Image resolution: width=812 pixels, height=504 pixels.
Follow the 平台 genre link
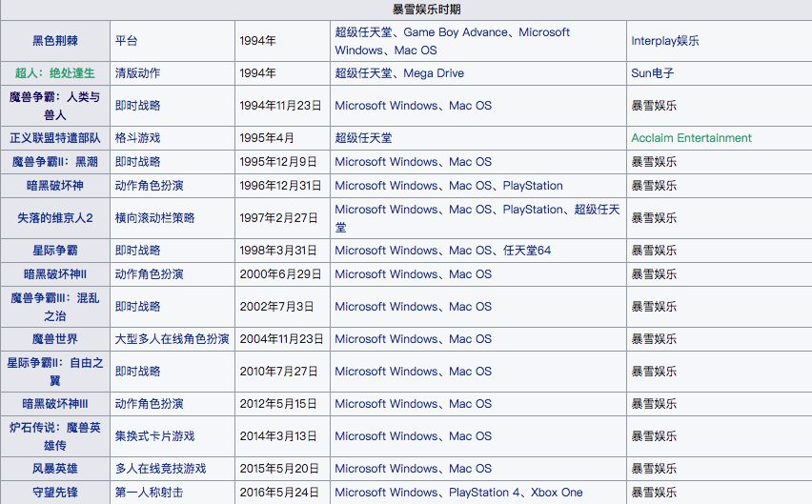[127, 41]
